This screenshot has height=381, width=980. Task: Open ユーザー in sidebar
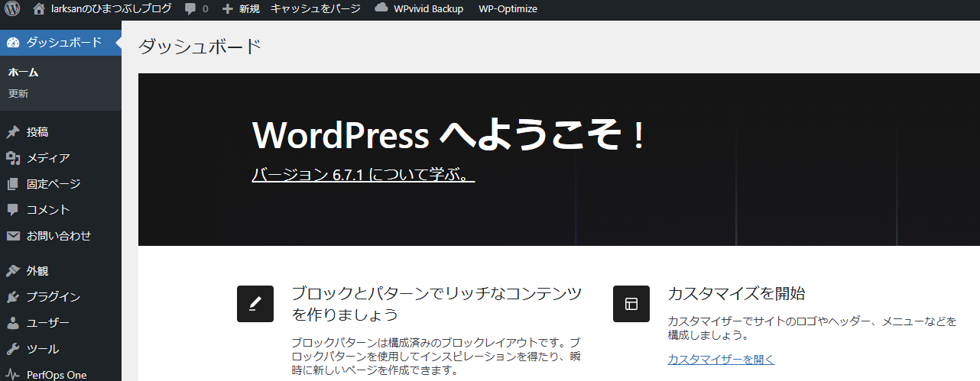48,323
